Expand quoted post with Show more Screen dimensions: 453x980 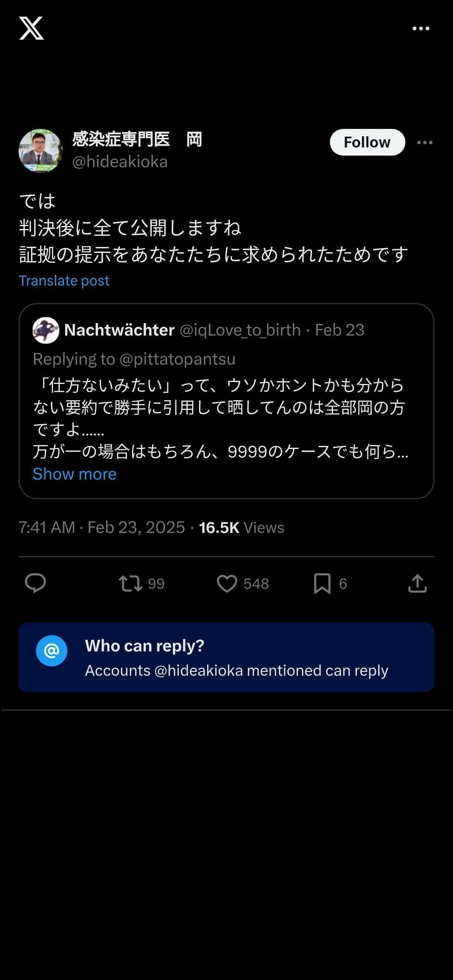[75, 474]
